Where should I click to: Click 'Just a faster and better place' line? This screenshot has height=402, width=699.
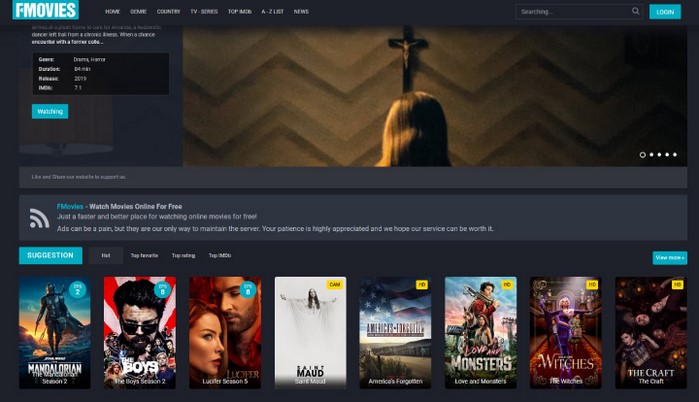tap(157, 217)
